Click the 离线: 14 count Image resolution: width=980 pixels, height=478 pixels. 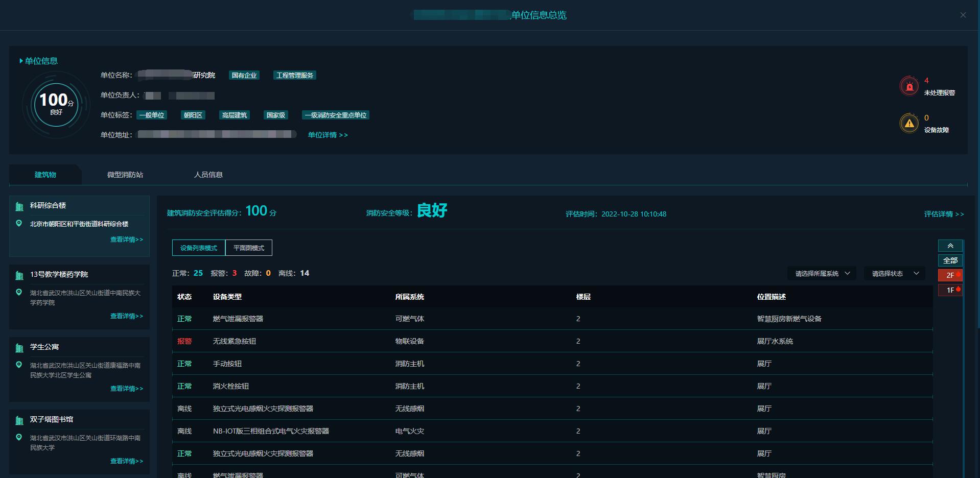click(x=294, y=273)
